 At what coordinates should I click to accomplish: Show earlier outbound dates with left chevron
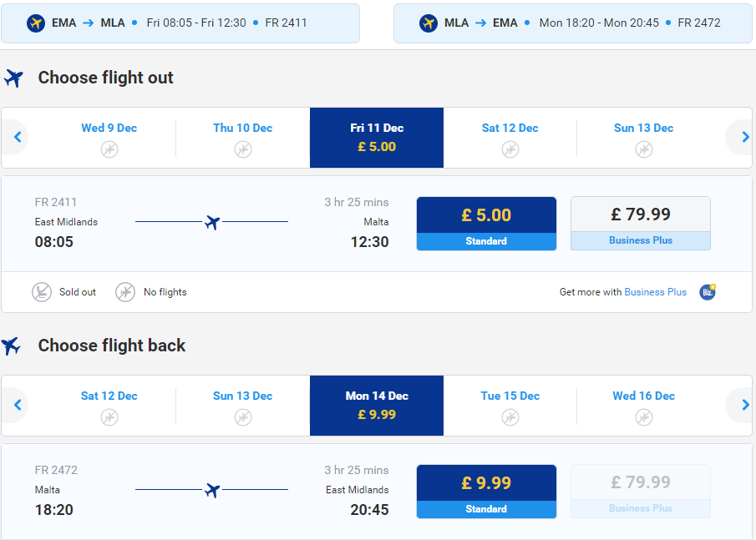[18, 137]
